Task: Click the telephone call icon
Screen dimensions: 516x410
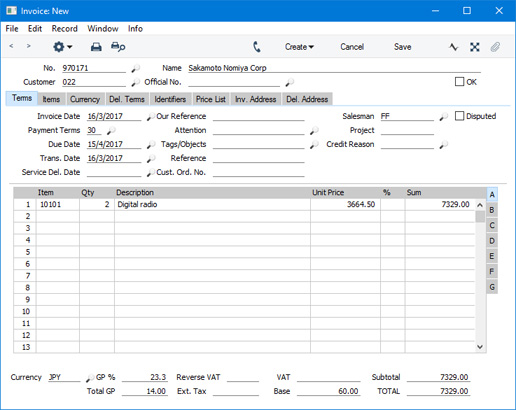Action: tap(257, 47)
